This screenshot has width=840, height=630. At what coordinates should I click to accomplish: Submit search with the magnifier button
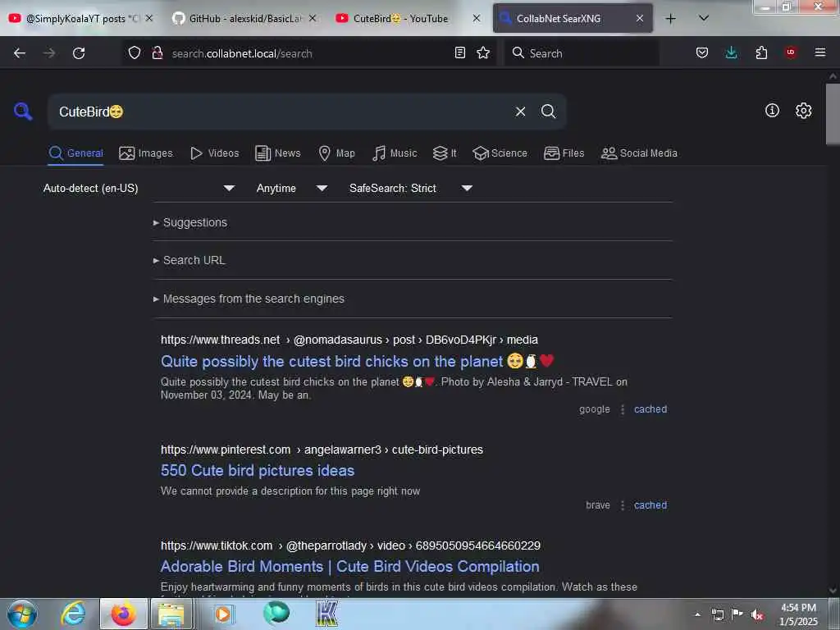[548, 112]
